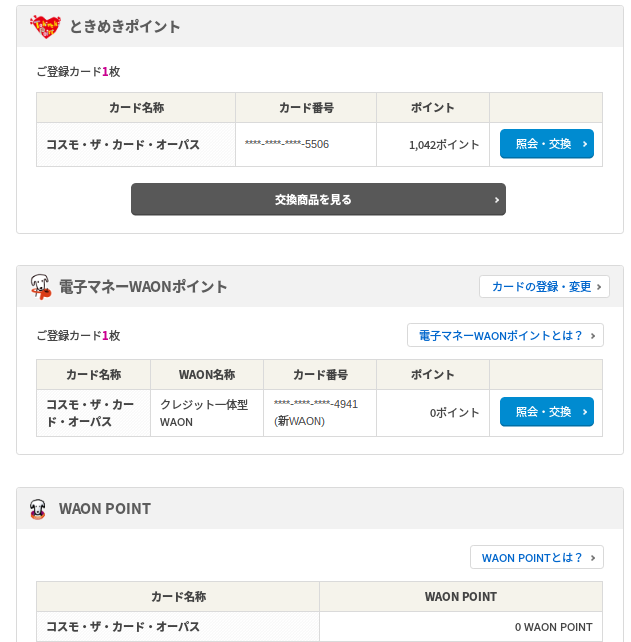
Task: Click the arrow on the 交換商品を見る bar
Action: coord(496,200)
